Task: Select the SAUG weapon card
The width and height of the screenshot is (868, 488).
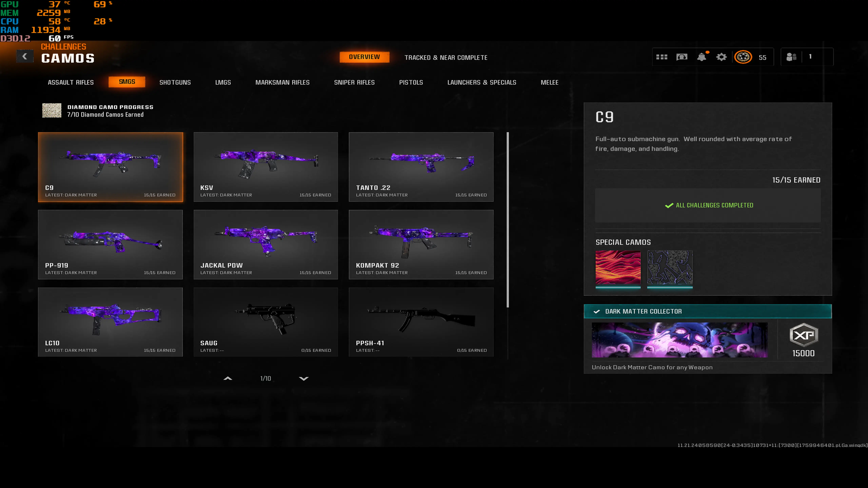Action: (265, 322)
